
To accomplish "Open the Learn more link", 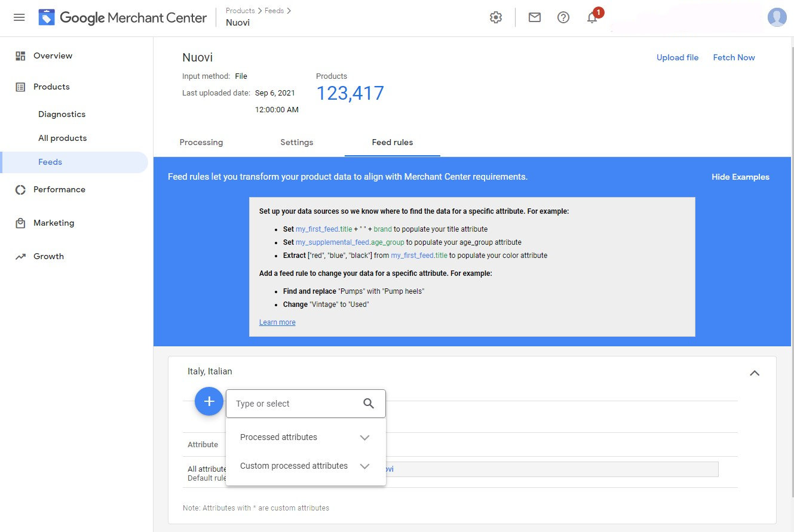I will [277, 322].
